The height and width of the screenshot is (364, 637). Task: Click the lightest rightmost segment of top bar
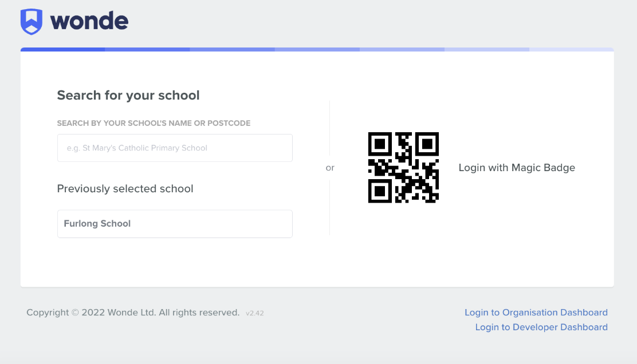[x=571, y=50]
